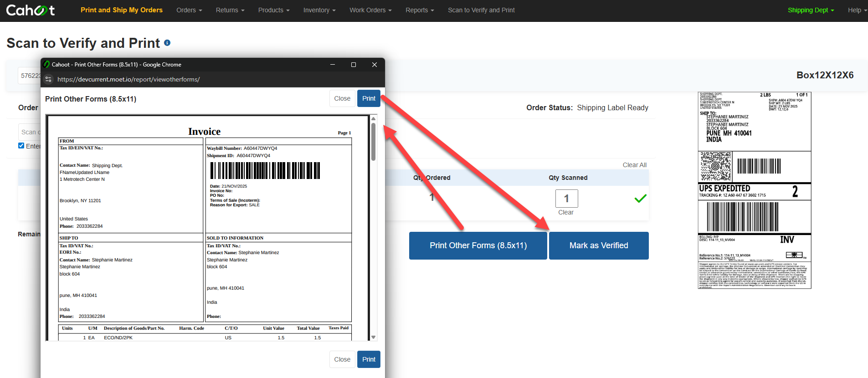Maximize the Print Other Forms popup window
This screenshot has width=868, height=378.
354,65
